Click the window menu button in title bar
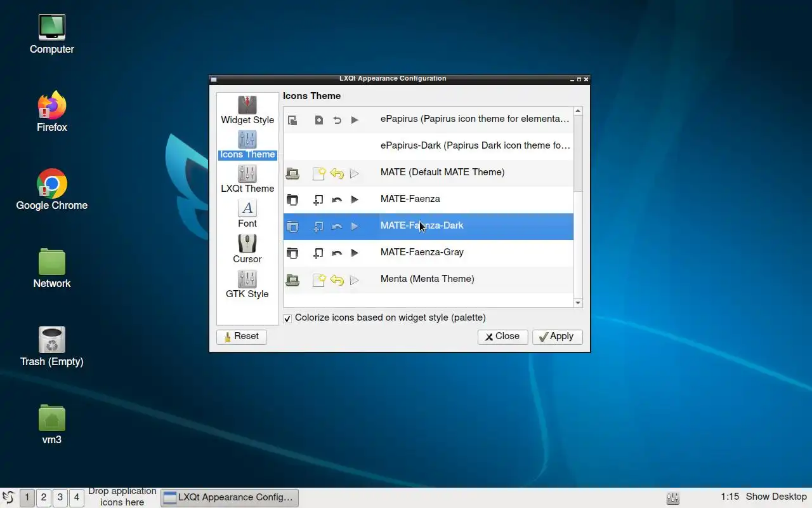Viewport: 812px width, 508px height. [214, 79]
